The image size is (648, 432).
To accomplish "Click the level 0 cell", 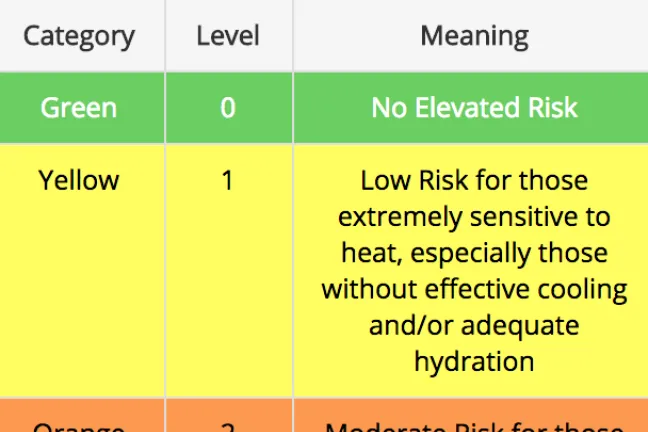I will coord(228,107).
